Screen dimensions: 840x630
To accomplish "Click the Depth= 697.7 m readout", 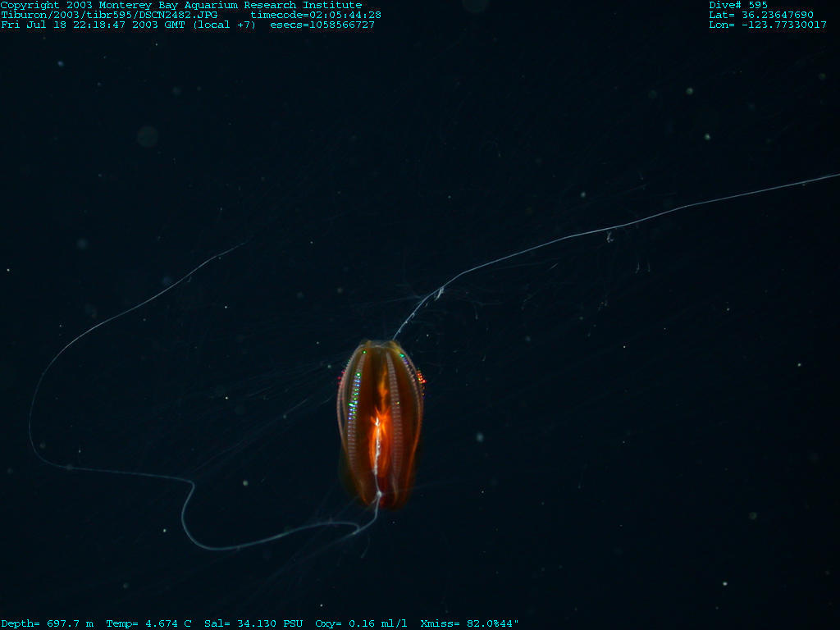I will pos(48,623).
